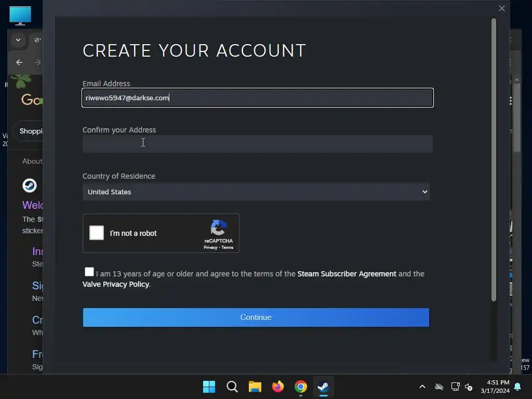This screenshot has height=399, width=532.
Task: Open the clock showing 4:51 PM
Action: click(x=495, y=387)
